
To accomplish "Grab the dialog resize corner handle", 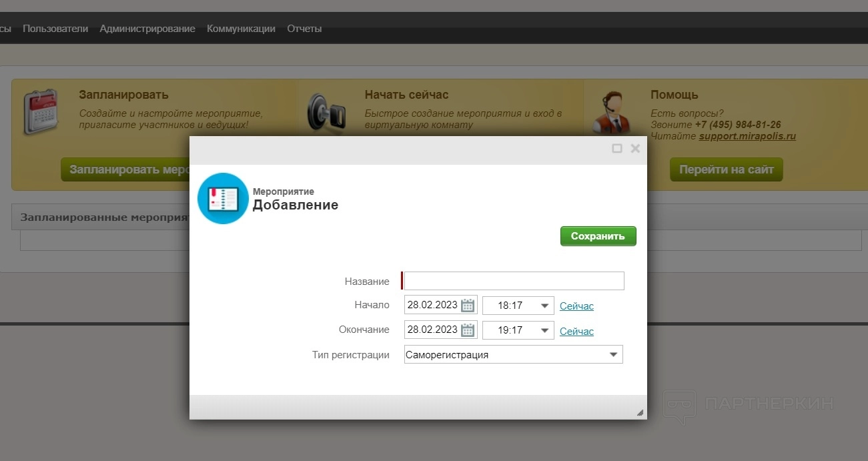I will click(640, 413).
